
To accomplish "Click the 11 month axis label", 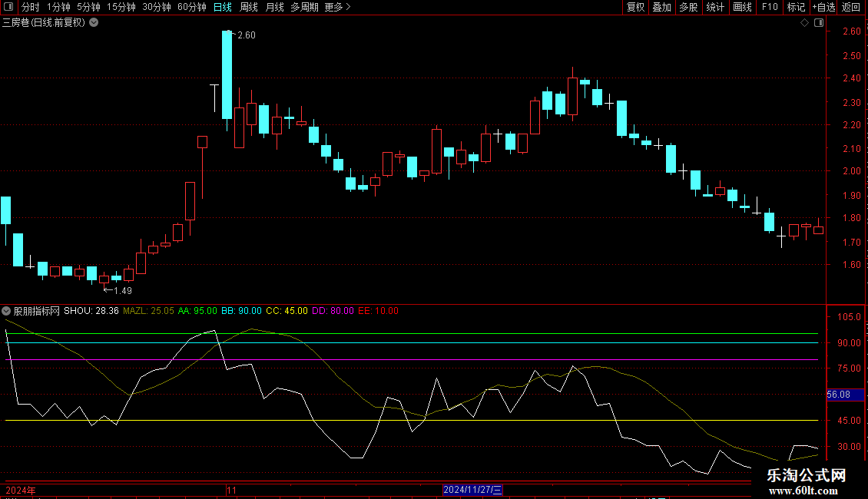I will (x=231, y=490).
